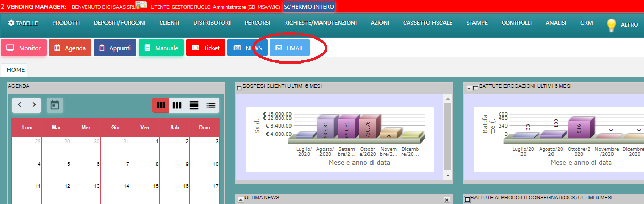Open the Distributori menu

click(x=212, y=23)
